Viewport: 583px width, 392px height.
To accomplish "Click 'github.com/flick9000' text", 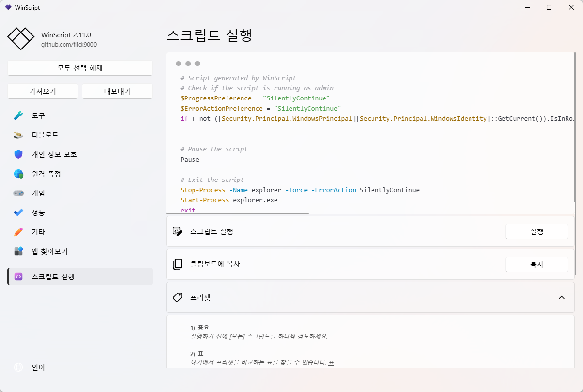I will click(x=69, y=44).
